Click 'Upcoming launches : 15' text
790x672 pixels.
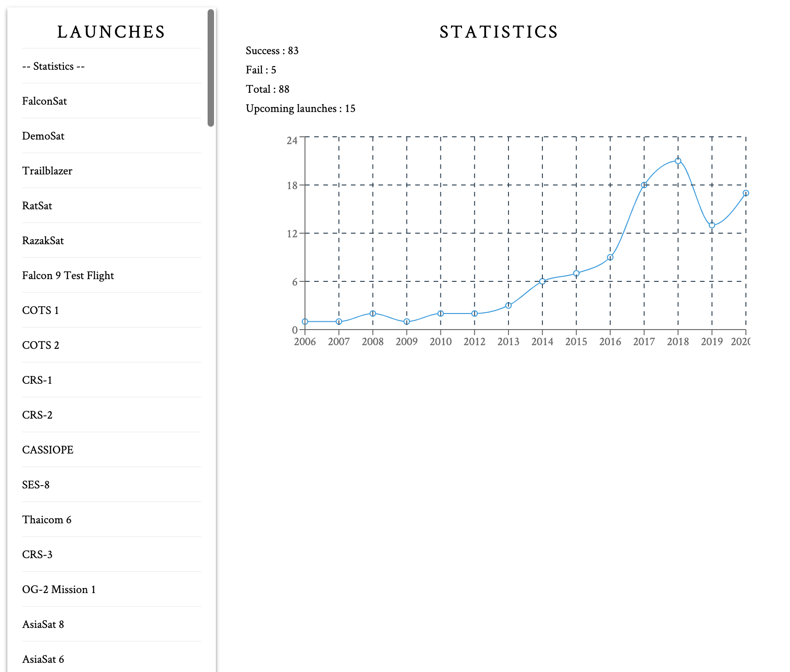(x=300, y=108)
